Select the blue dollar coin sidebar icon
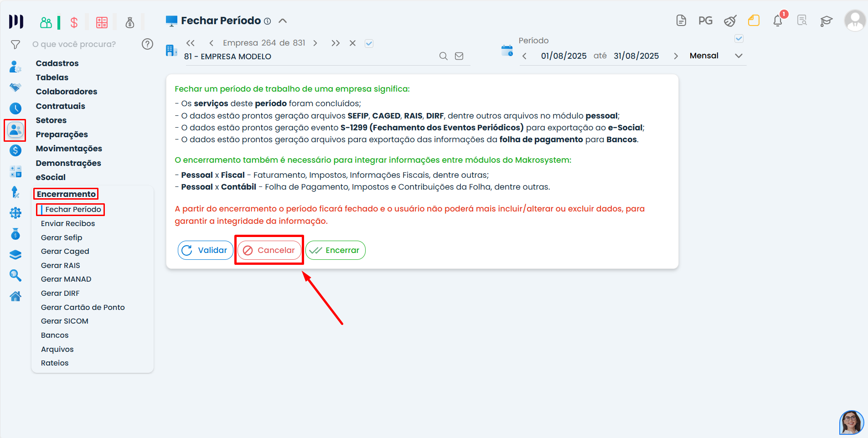Viewport: 868px width, 438px height. (15, 150)
